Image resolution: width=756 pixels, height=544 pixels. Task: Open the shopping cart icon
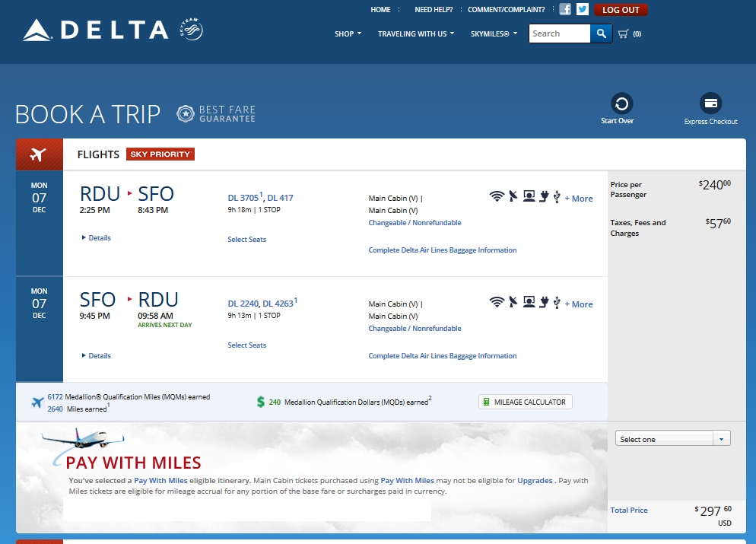coord(624,33)
